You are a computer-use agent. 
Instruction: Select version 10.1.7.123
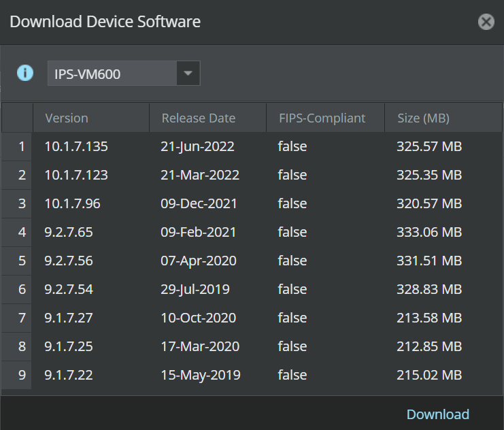76,175
